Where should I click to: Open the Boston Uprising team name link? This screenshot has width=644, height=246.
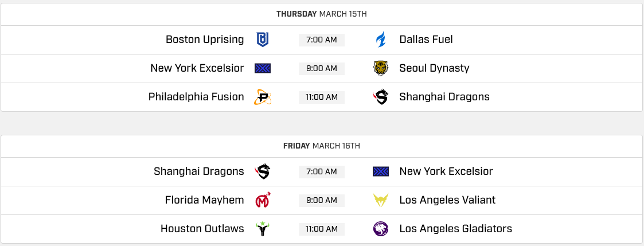205,40
